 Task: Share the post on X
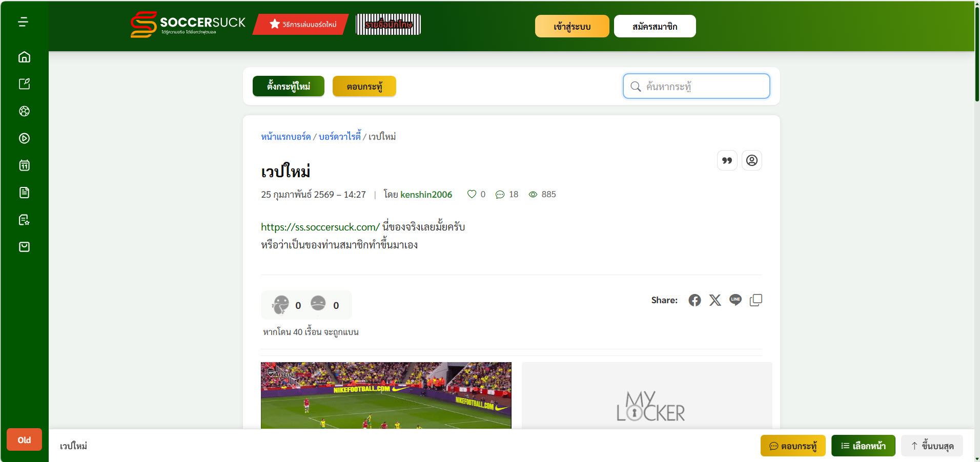click(715, 300)
